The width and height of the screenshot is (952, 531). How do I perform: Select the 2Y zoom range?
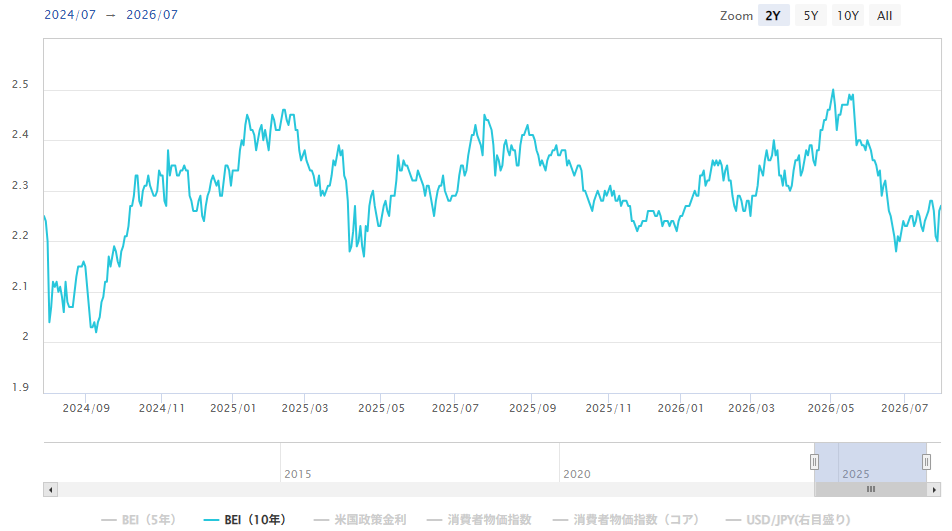tap(773, 16)
